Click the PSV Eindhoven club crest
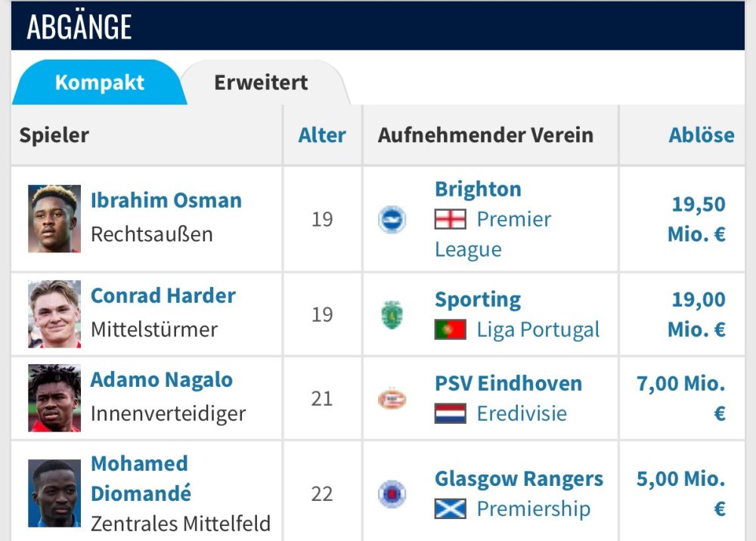 [x=392, y=398]
